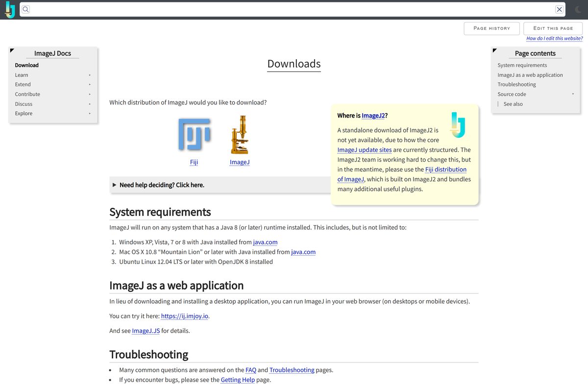The height and width of the screenshot is (388, 588).
Task: Click the Fiji text link
Action: point(194,162)
